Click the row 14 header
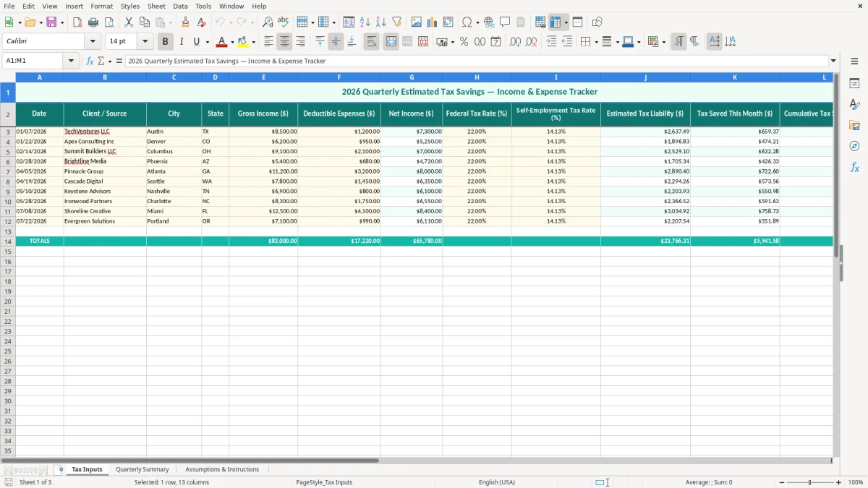 [x=8, y=241]
